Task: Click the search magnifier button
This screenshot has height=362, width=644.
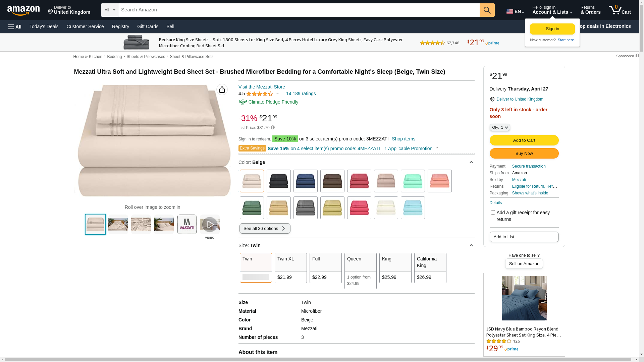Action: point(487,10)
